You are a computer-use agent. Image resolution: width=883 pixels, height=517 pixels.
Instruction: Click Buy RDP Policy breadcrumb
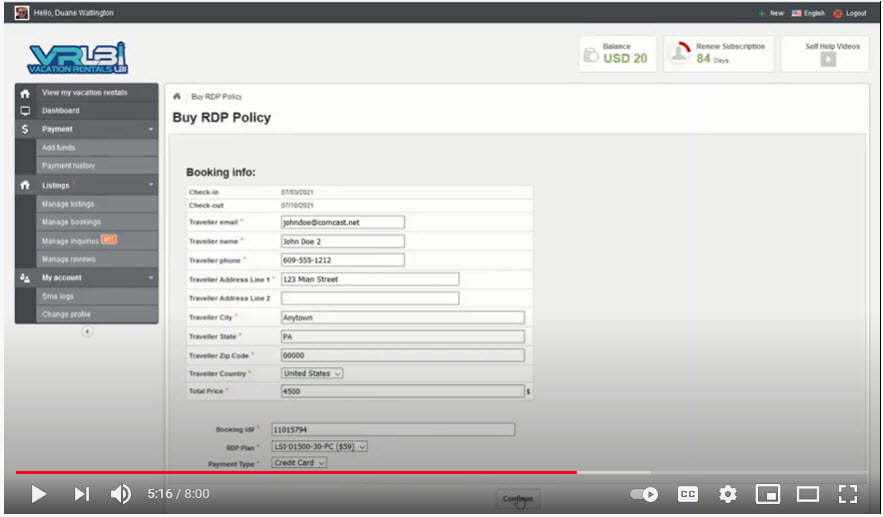point(216,97)
